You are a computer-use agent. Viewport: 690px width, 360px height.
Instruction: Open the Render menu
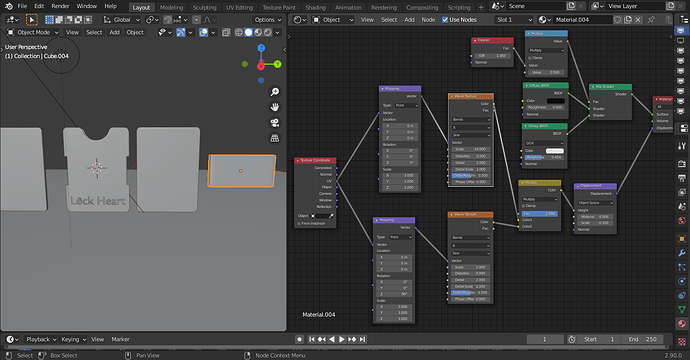click(x=60, y=6)
